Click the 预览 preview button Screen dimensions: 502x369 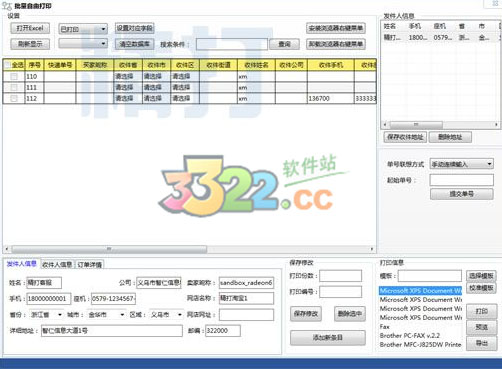(482, 327)
